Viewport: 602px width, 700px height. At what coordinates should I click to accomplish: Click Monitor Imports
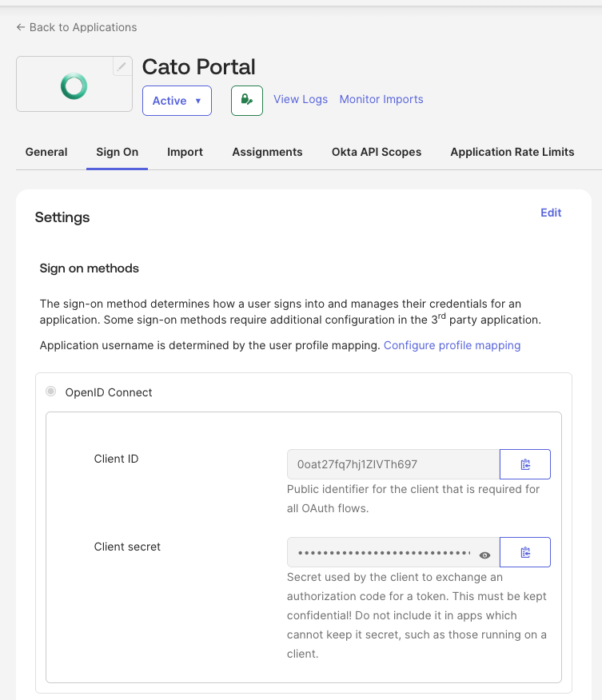[x=381, y=99]
